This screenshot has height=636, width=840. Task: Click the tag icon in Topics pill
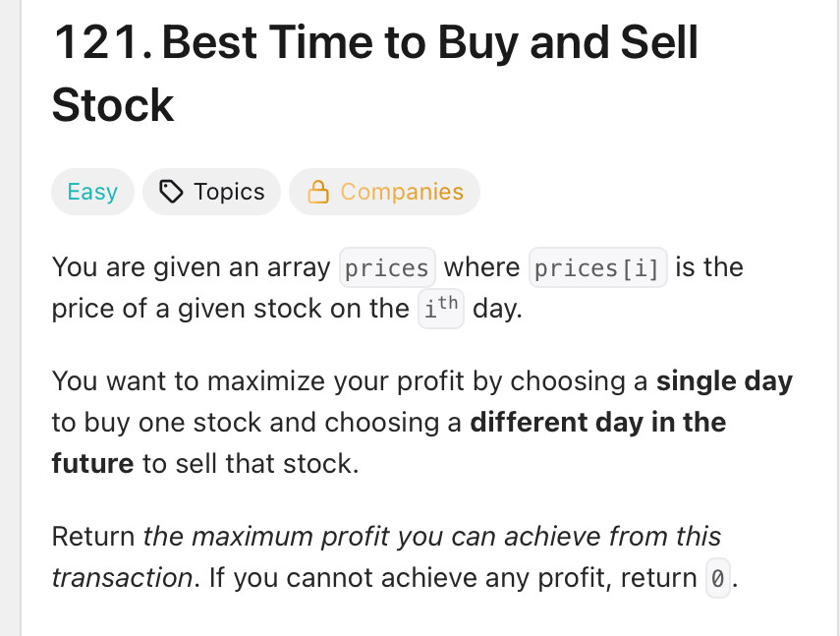pyautogui.click(x=171, y=192)
